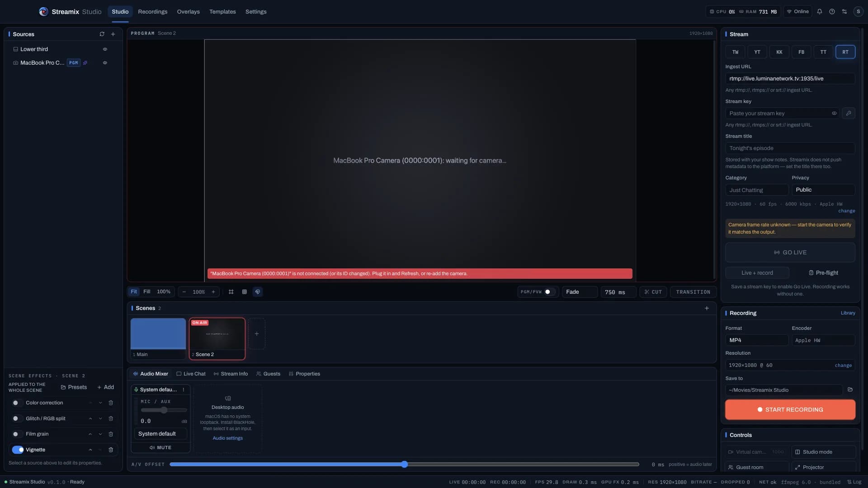Open effect Presets menu
Image resolution: width=868 pixels, height=488 pixels.
[74, 387]
